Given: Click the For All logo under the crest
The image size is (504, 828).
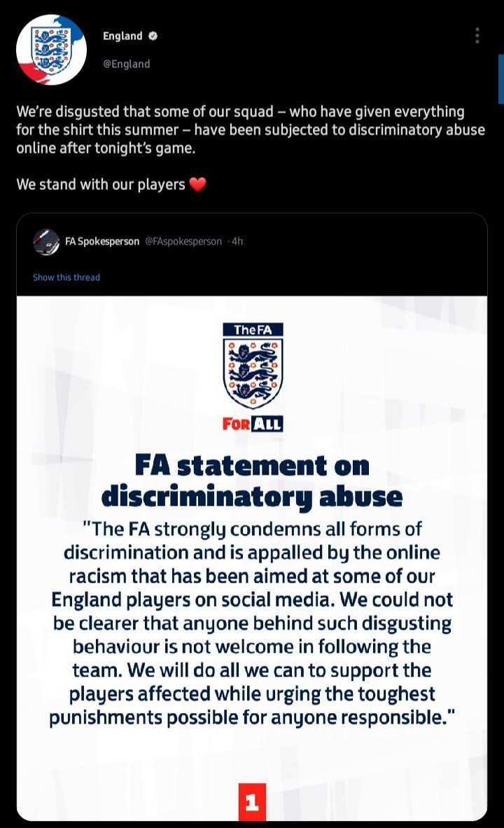Looking at the screenshot, I should [253, 424].
